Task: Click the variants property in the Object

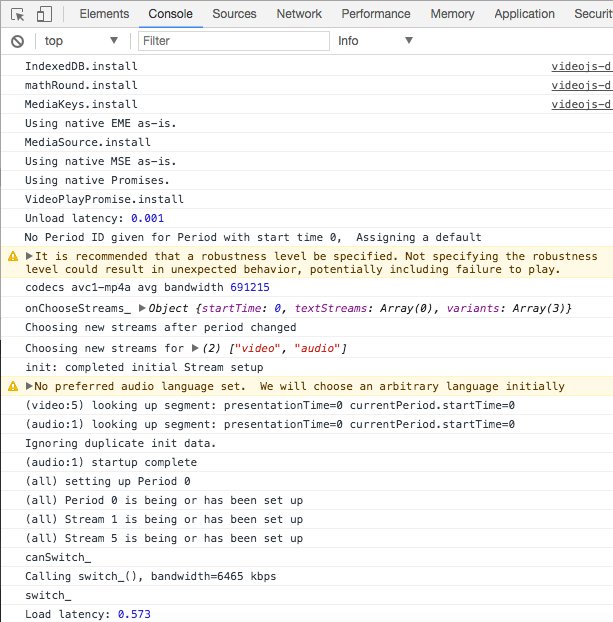Action: click(x=473, y=308)
